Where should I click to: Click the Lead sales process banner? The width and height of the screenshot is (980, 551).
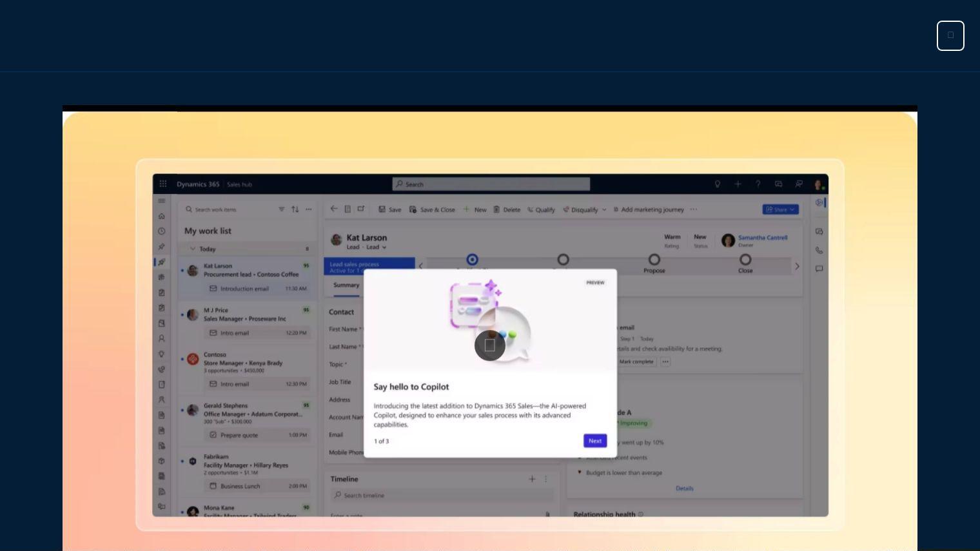point(369,267)
